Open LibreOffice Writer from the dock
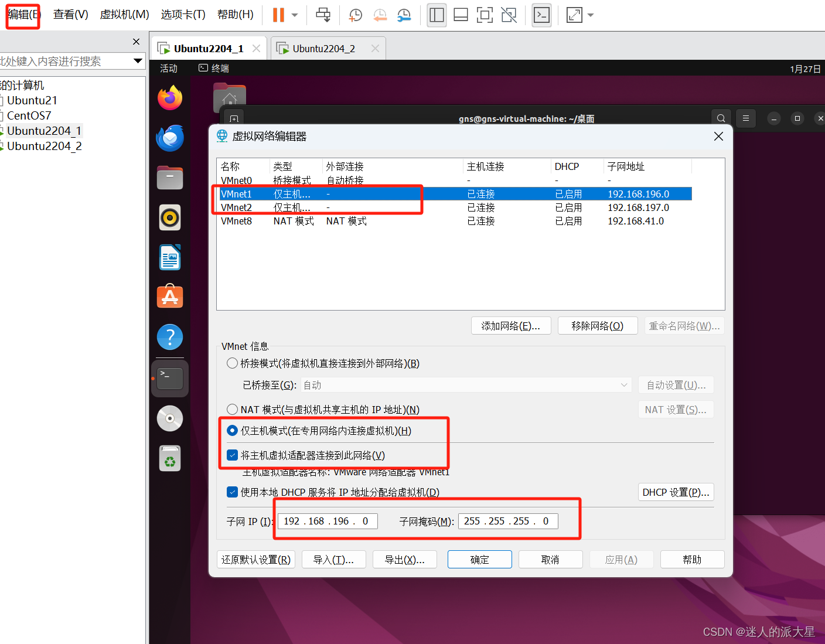Screen dimensions: 825x644 170,258
